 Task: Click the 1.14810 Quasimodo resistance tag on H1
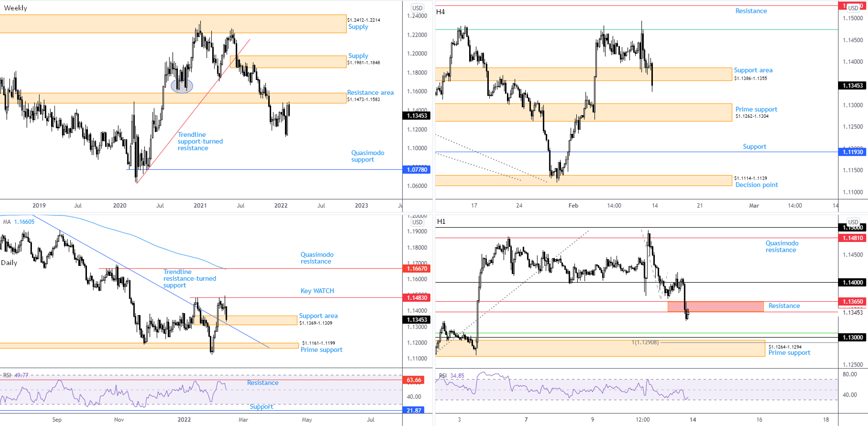click(852, 238)
